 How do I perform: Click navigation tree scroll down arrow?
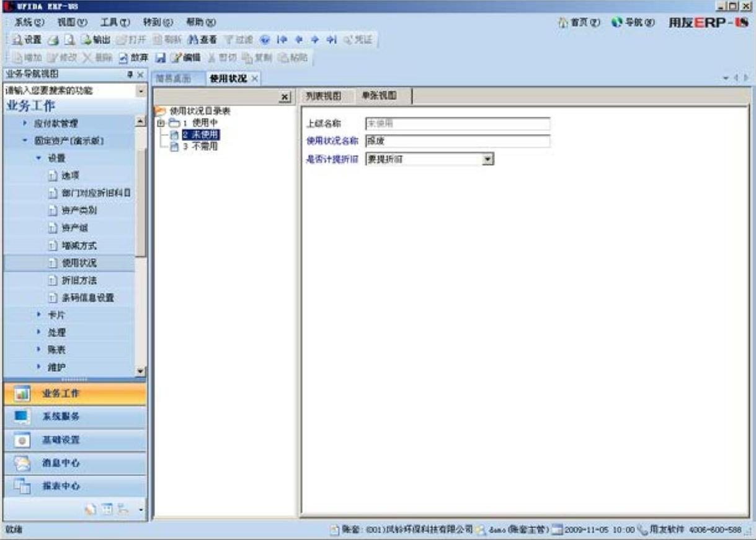[x=141, y=371]
